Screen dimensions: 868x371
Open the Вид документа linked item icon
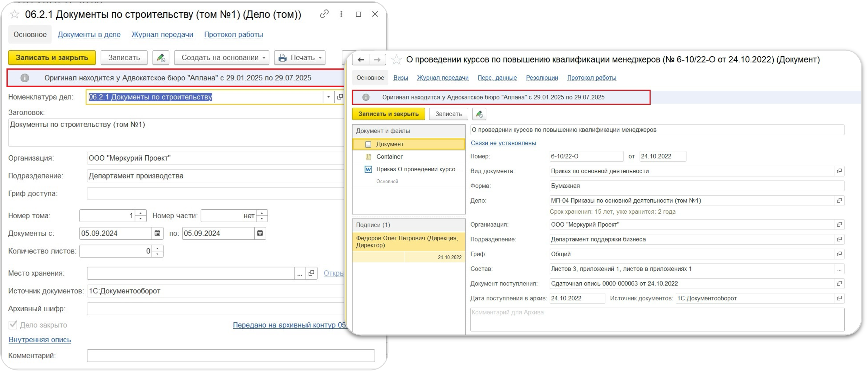(839, 171)
